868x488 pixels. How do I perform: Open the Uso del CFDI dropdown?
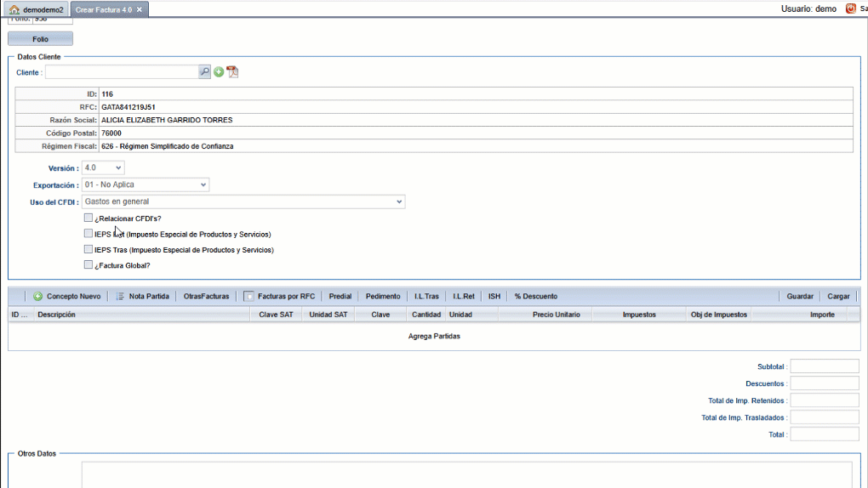tap(243, 201)
